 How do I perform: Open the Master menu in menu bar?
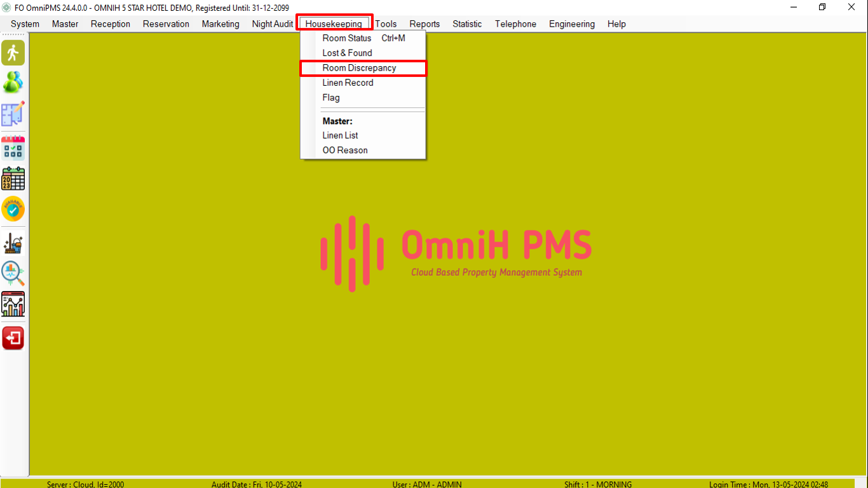click(x=65, y=24)
